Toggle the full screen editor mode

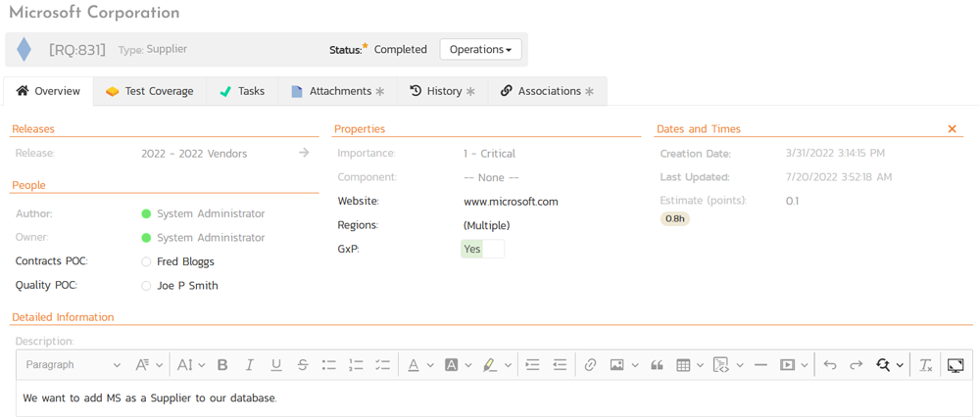click(x=955, y=365)
